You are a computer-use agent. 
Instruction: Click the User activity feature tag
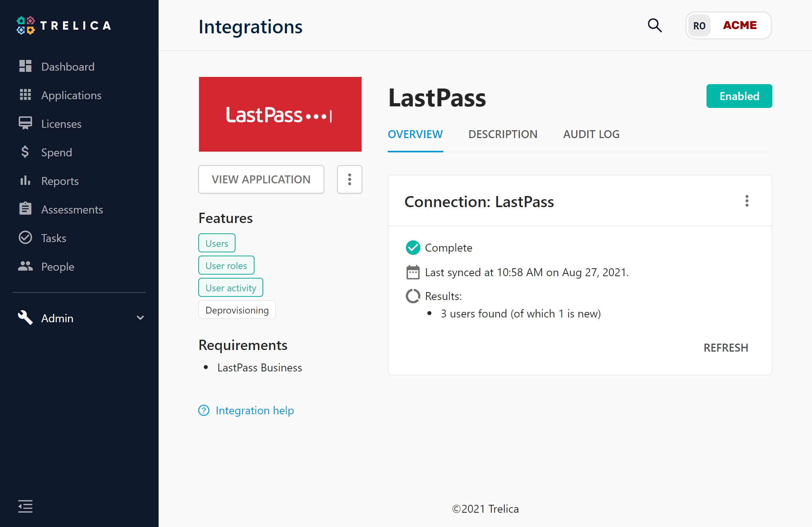pos(231,288)
